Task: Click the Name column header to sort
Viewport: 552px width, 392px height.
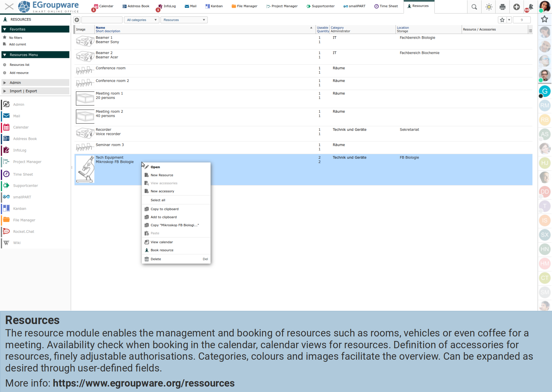Action: coord(100,27)
